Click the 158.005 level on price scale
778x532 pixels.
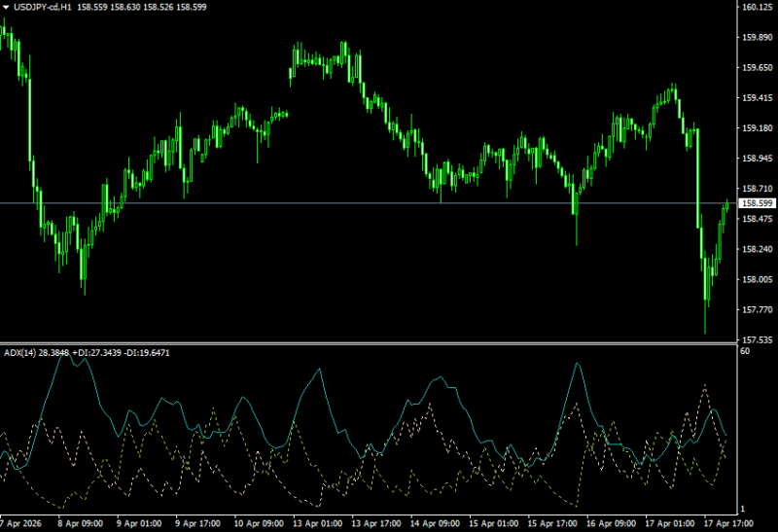point(757,280)
